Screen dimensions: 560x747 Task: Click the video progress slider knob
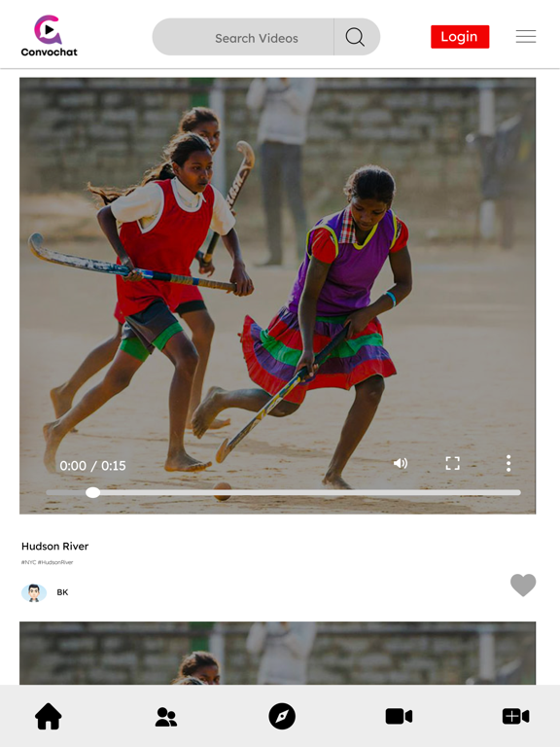click(93, 492)
